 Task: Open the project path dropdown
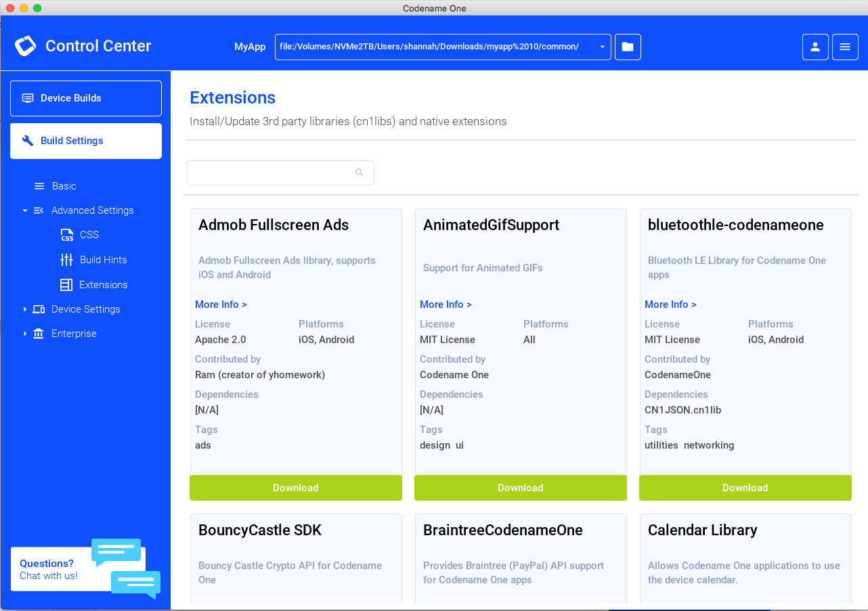(601, 47)
